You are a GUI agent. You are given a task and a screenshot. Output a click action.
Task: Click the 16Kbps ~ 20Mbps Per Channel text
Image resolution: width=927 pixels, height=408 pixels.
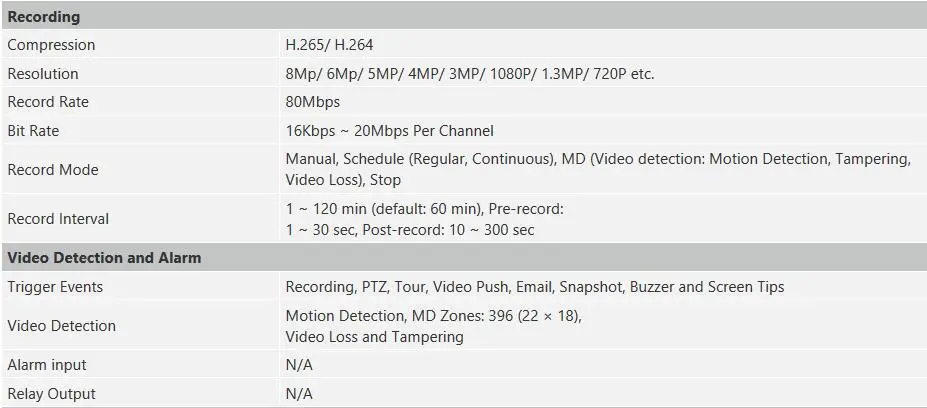(390, 131)
